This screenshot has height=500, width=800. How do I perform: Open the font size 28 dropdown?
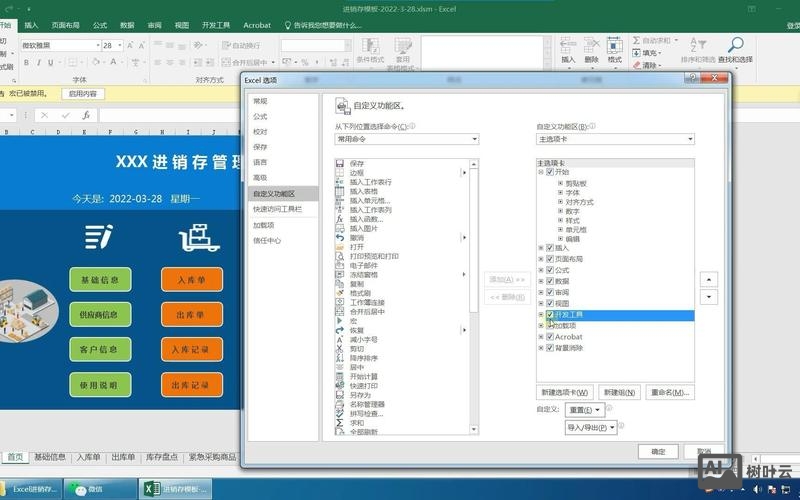tap(120, 45)
